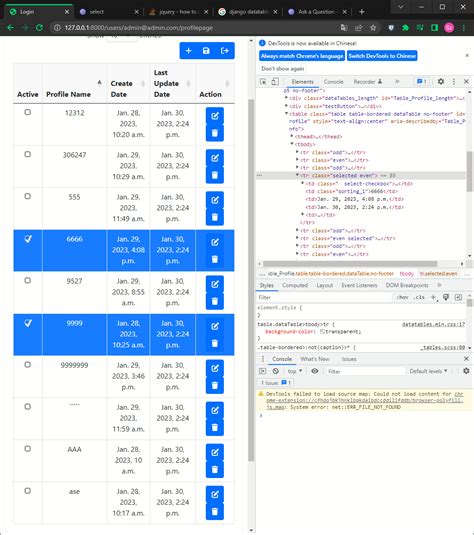This screenshot has width=474, height=535.
Task: Check the Active box for AAA
Action: (28, 449)
